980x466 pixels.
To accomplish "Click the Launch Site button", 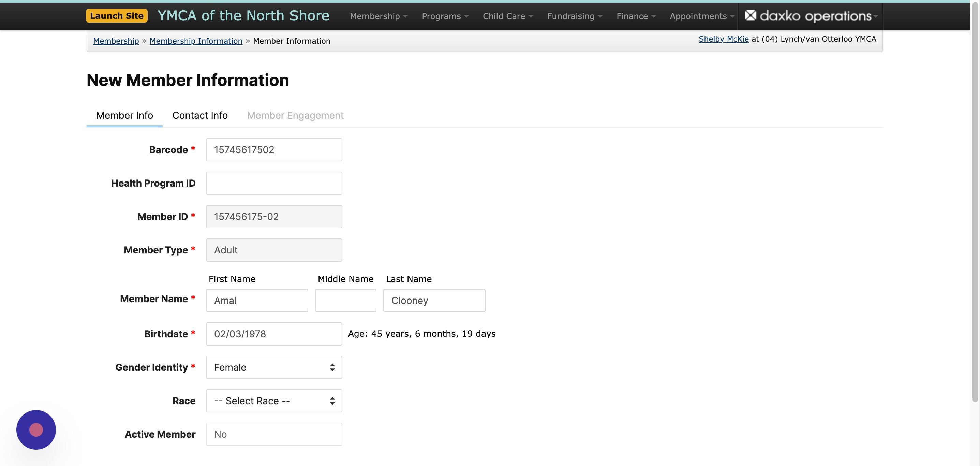I will tap(116, 16).
